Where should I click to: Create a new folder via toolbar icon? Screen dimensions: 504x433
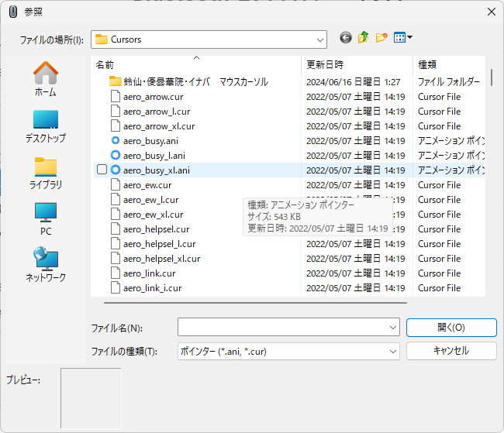381,38
